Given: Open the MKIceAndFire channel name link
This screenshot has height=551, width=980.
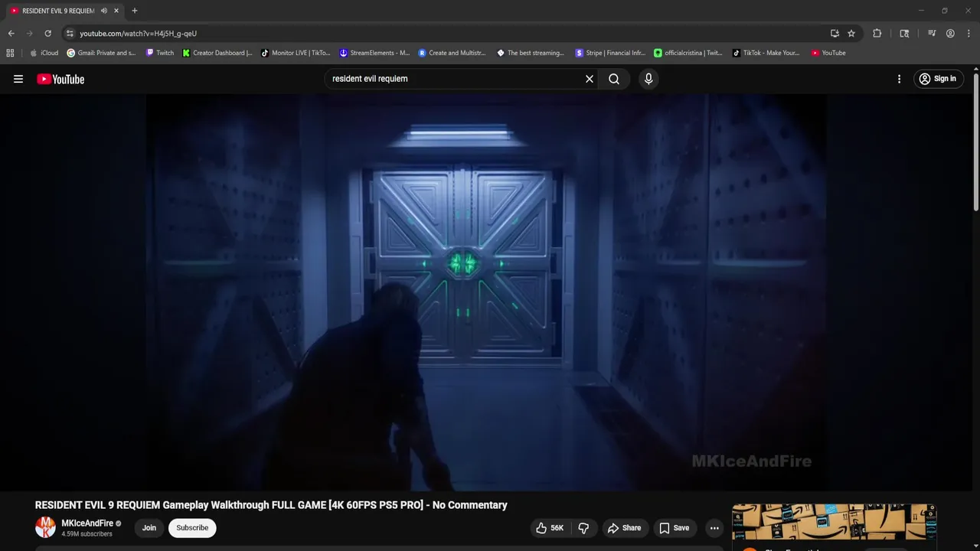Looking at the screenshot, I should click(87, 523).
